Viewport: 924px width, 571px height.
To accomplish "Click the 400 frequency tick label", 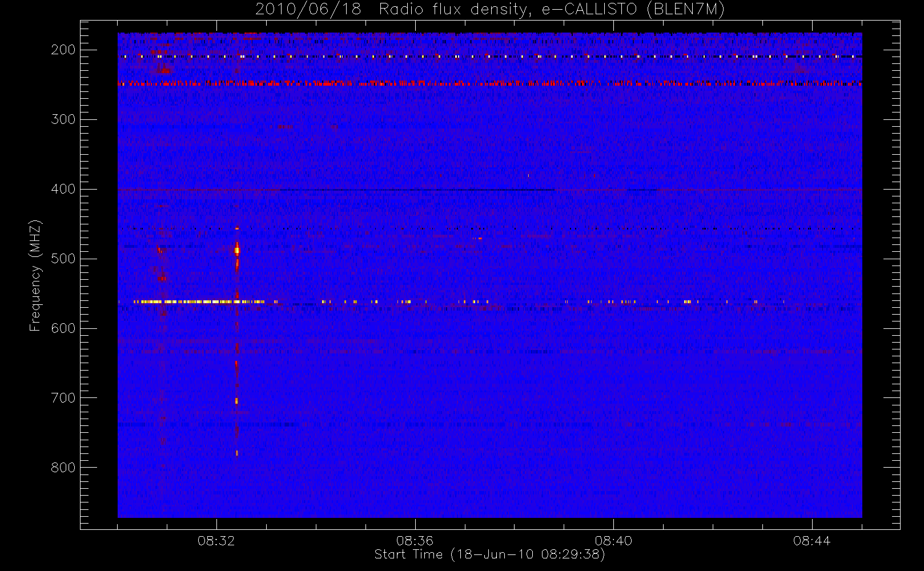I will [x=63, y=189].
